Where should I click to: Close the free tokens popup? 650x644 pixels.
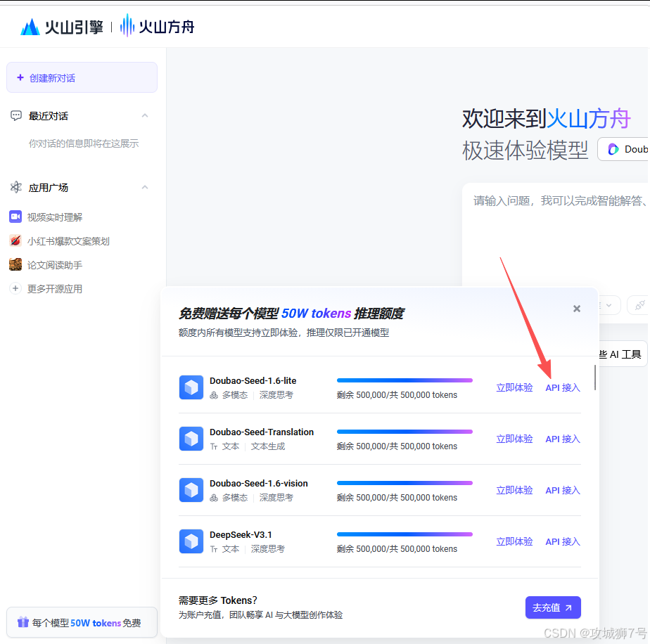tap(577, 309)
